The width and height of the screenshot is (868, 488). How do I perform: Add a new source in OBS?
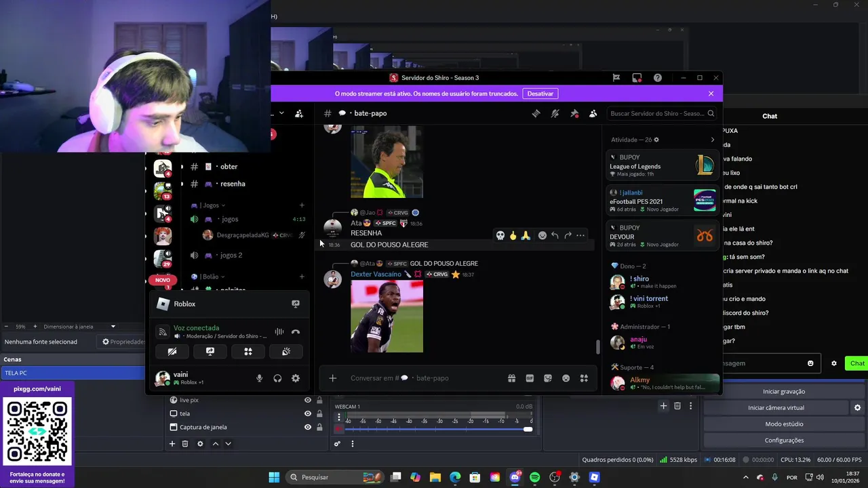(x=172, y=444)
